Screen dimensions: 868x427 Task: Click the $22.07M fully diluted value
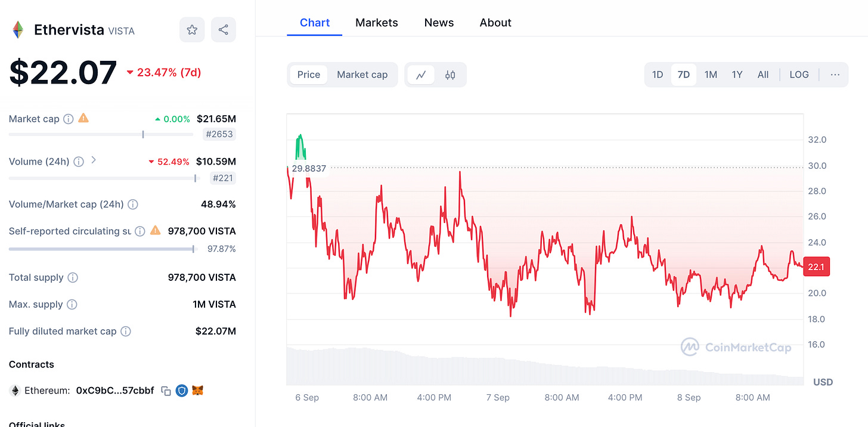[x=216, y=332]
